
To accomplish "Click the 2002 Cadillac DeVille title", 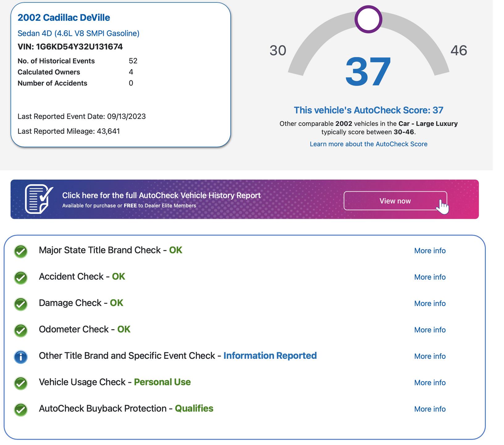I will tap(64, 18).
